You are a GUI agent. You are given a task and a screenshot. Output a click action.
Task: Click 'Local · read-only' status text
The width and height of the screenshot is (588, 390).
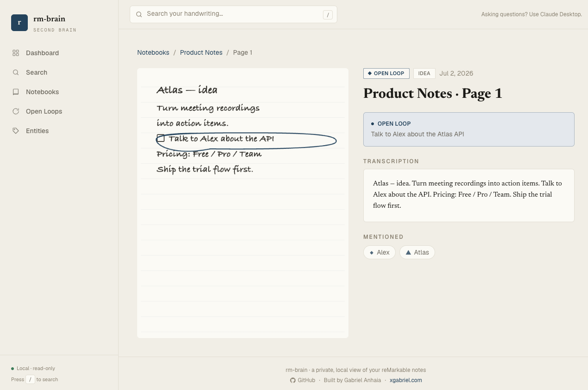pos(36,369)
